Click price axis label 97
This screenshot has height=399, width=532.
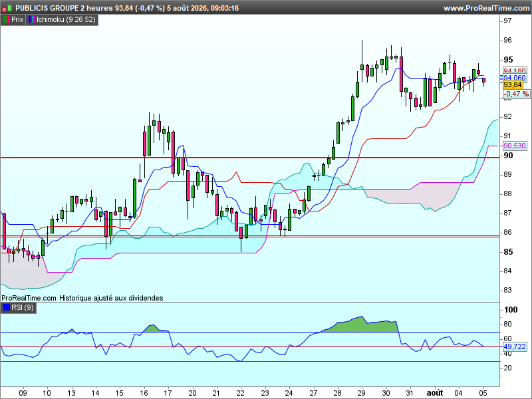click(x=507, y=21)
